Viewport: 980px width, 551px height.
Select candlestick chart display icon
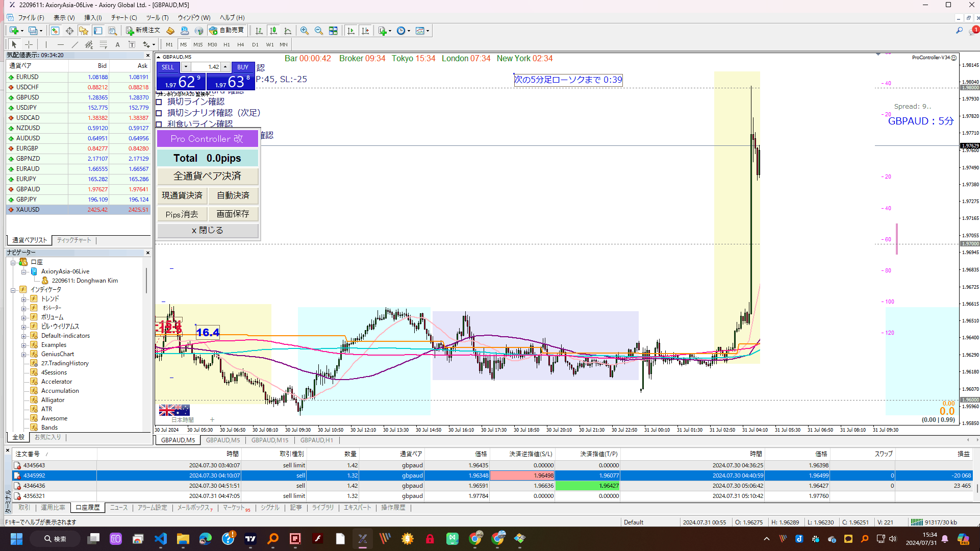(x=273, y=31)
